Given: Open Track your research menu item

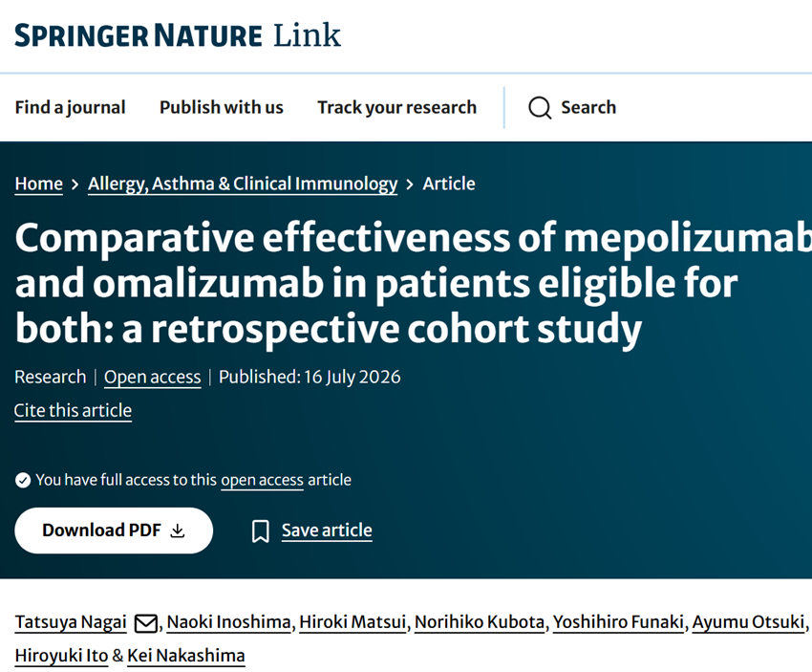Looking at the screenshot, I should click(x=396, y=107).
